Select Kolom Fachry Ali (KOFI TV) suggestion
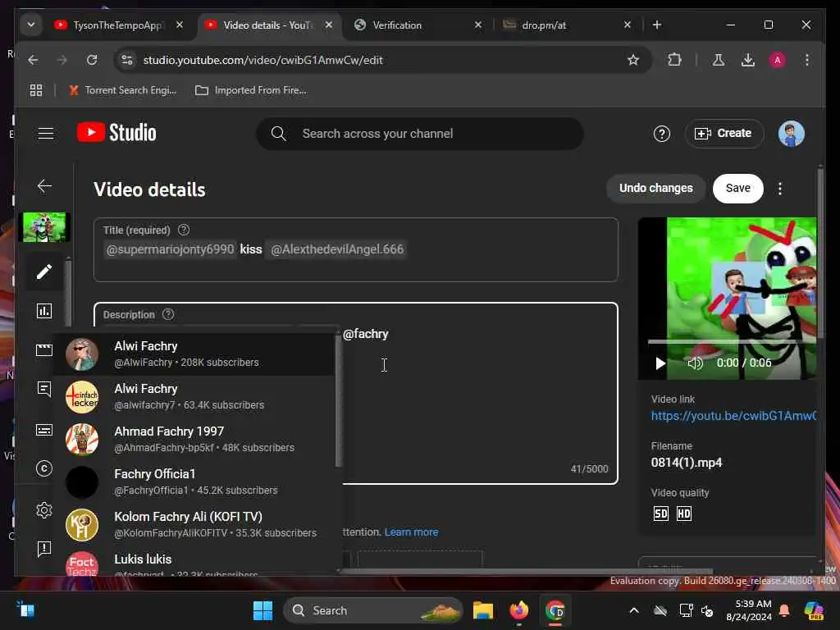 coord(194,524)
